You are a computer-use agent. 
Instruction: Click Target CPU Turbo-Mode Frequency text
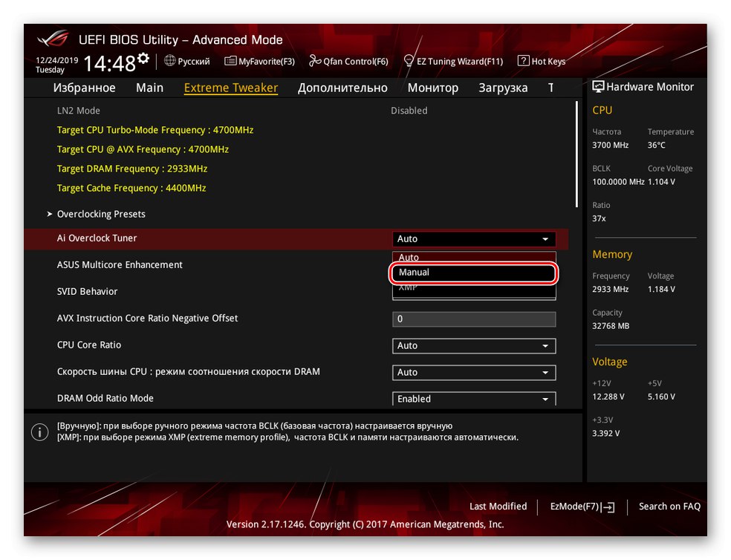tap(155, 130)
